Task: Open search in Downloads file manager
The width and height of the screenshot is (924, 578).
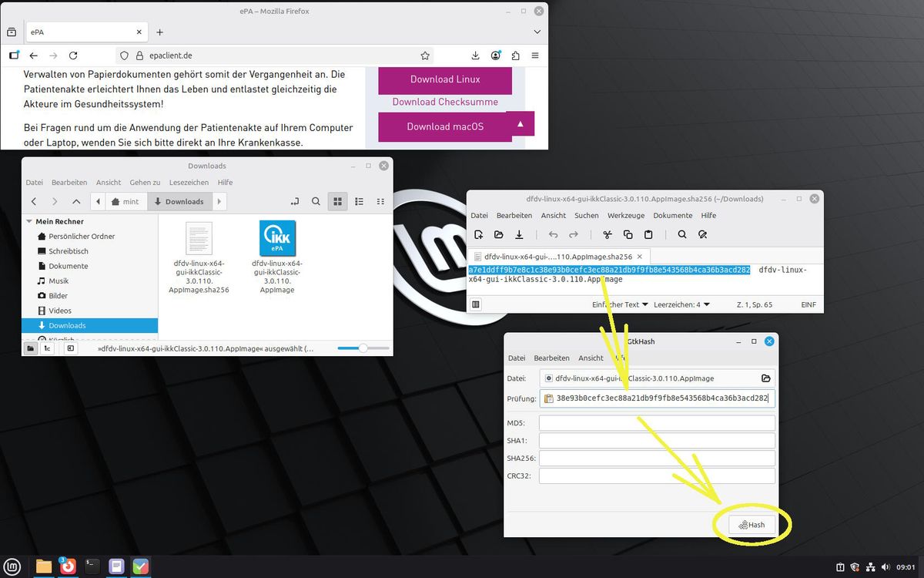Action: coord(316,201)
